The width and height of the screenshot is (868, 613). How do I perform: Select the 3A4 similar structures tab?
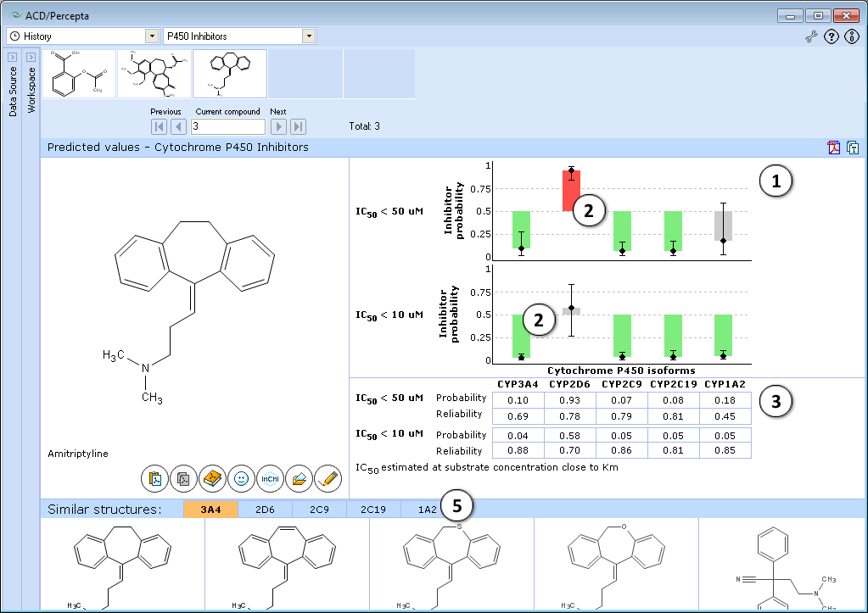pyautogui.click(x=210, y=510)
